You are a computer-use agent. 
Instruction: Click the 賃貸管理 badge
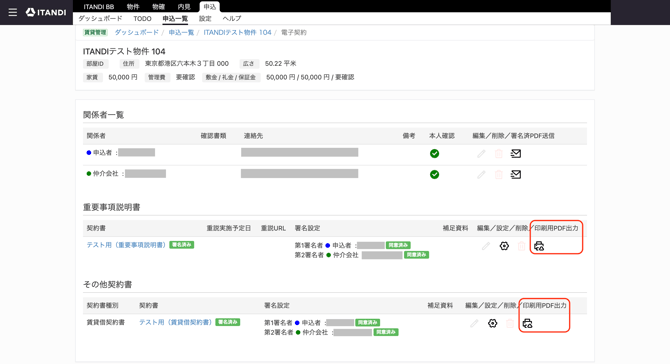coord(95,32)
